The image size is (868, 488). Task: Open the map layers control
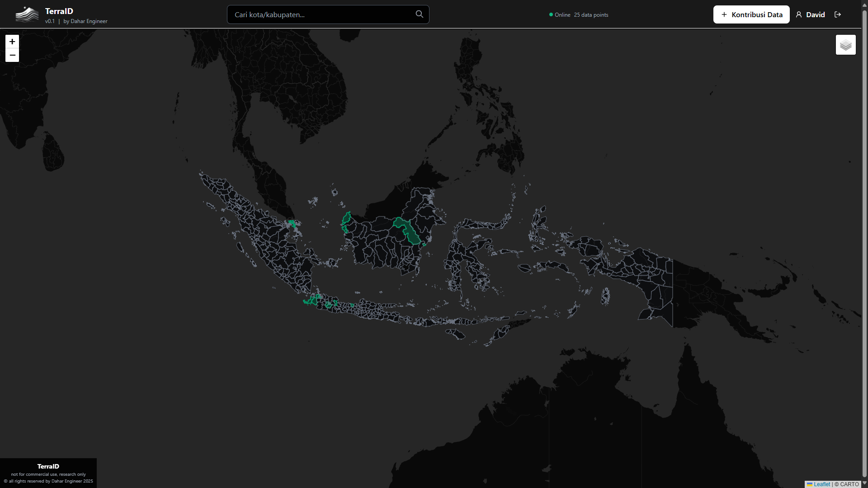(845, 45)
